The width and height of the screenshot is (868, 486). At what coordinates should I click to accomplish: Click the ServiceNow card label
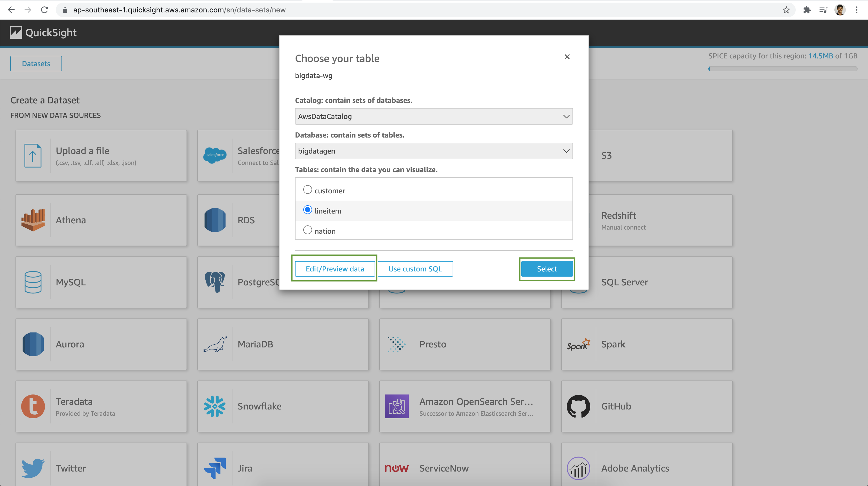[444, 468]
